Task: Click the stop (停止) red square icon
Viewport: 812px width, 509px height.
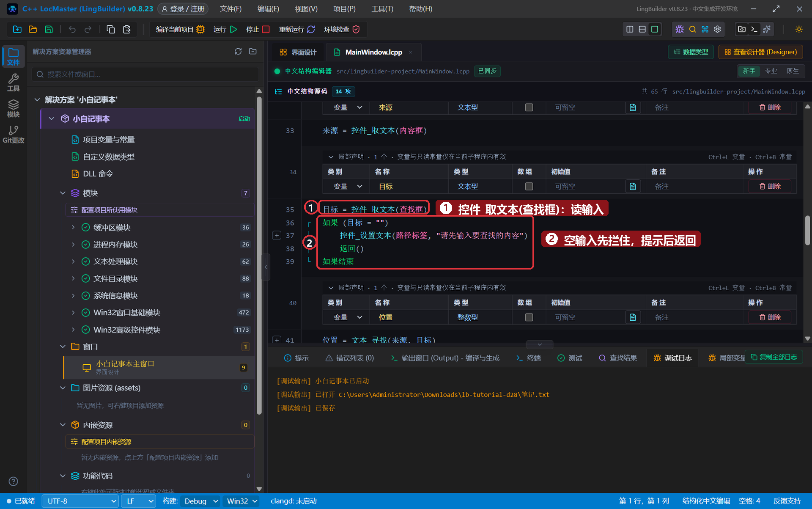Action: tap(266, 29)
